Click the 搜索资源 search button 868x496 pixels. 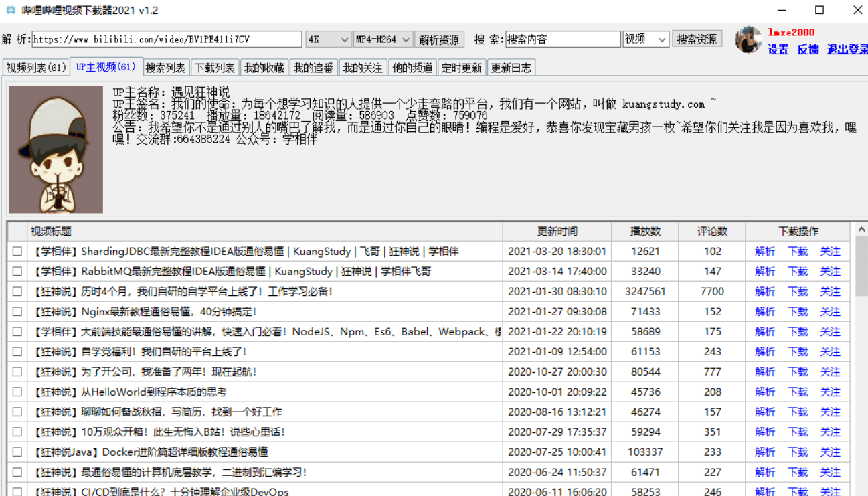coord(697,39)
